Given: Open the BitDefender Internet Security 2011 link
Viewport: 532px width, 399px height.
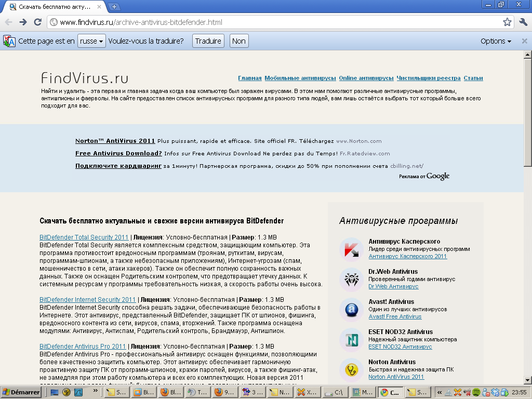Looking at the screenshot, I should [x=87, y=300].
